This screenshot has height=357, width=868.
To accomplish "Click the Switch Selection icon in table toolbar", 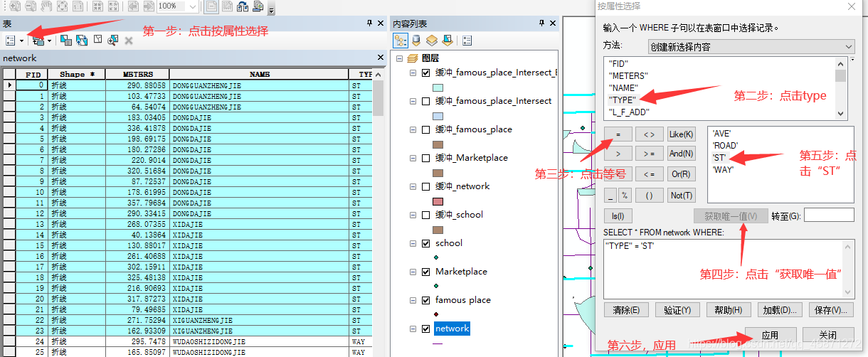I will [82, 41].
